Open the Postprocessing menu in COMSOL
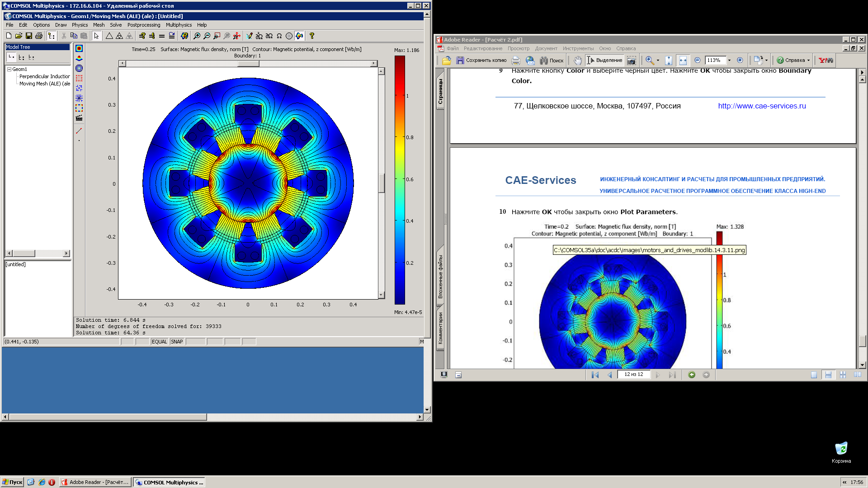Screen dimensions: 868x488 144,25
